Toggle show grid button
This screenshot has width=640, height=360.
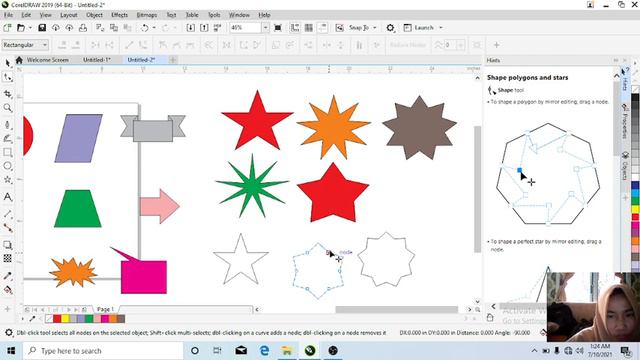[309, 28]
